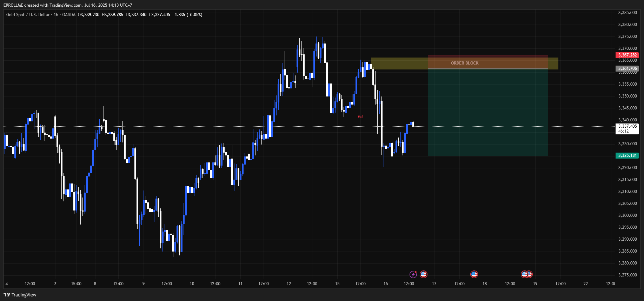Screen dimensions: 644x301
Task: Click the 3,375.000 price axis label
Action: [x=628, y=36]
